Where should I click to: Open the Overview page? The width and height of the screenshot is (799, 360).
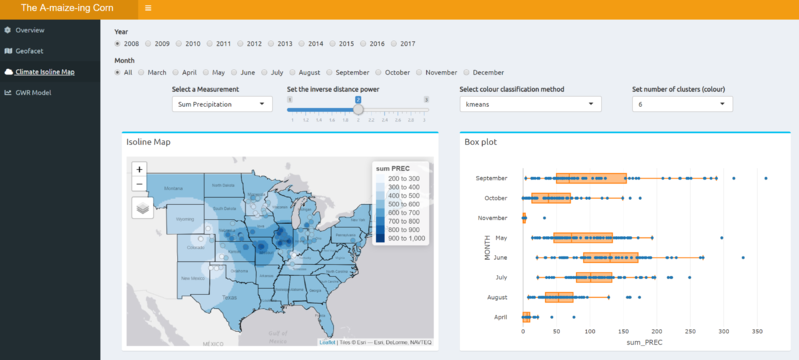pos(30,30)
